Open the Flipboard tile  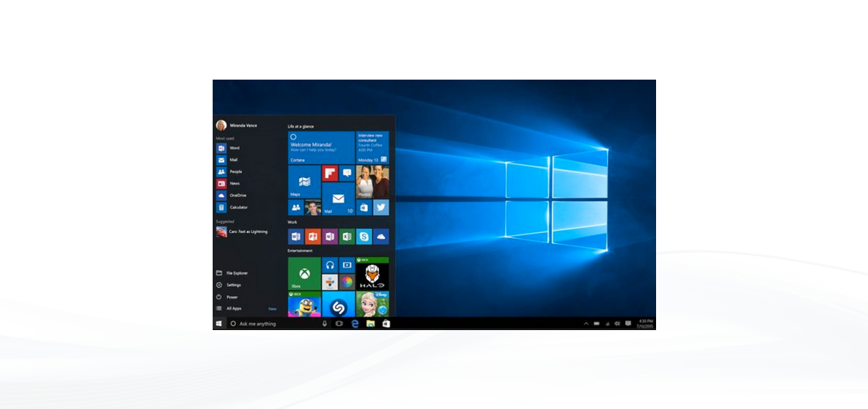[330, 174]
